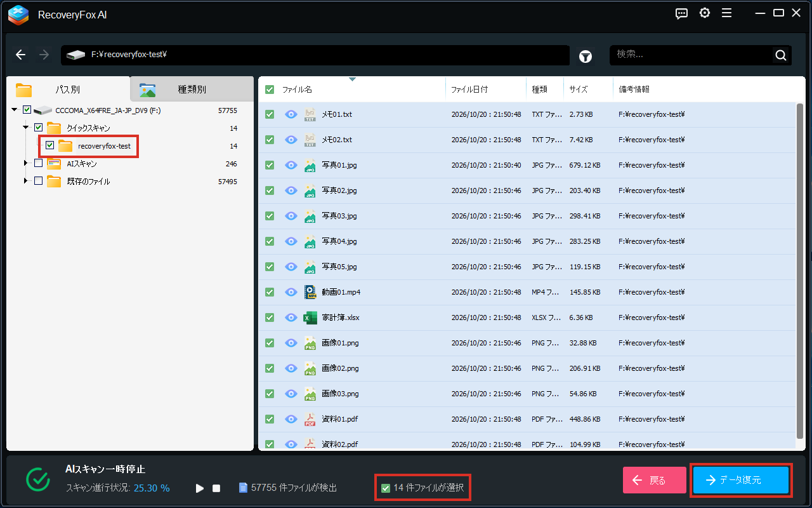812x508 pixels.
Task: Check the 既存のファイル tree checkbox
Action: [x=38, y=182]
